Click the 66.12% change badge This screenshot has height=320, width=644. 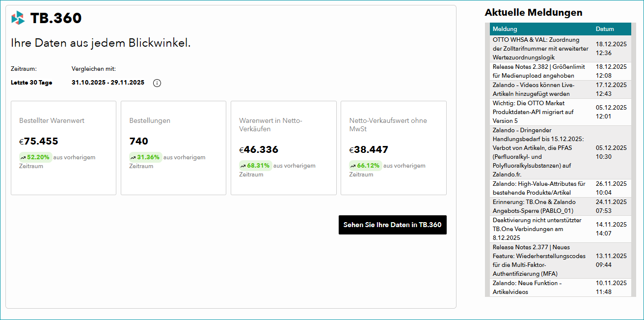point(365,166)
